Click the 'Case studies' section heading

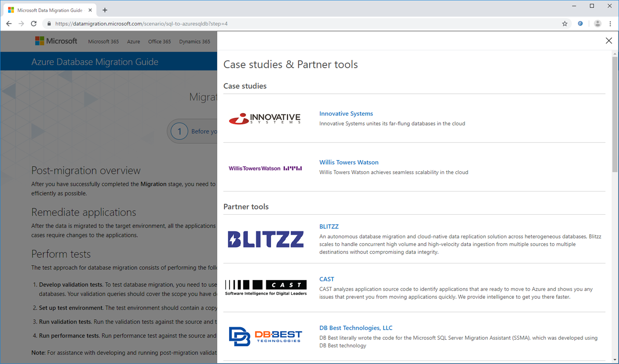point(245,86)
